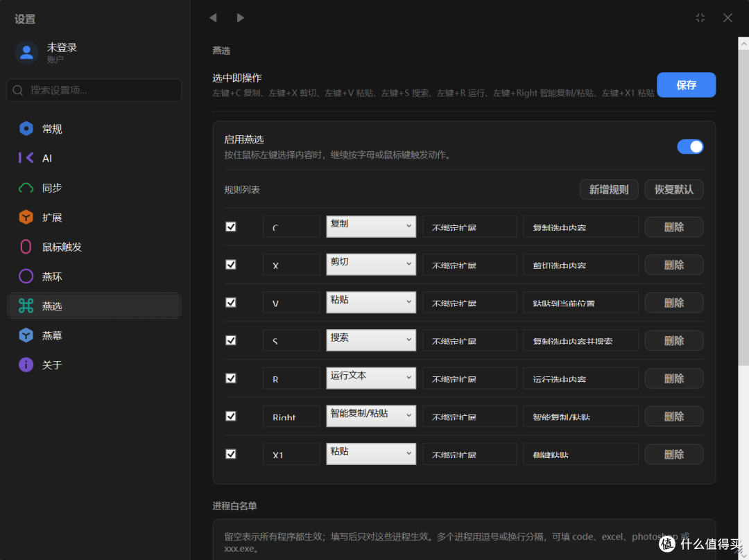Uncheck the rule for key R
The image size is (749, 560).
[231, 378]
